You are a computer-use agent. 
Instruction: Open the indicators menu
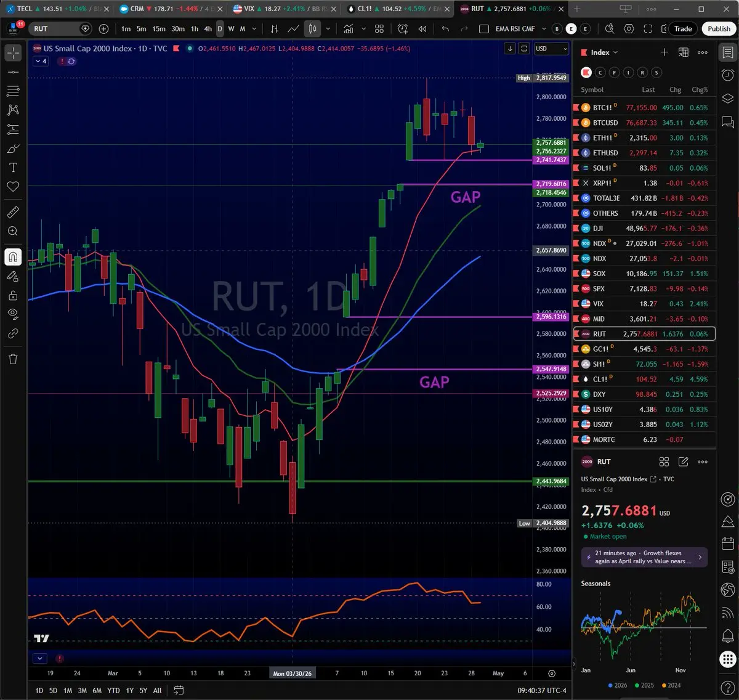349,29
